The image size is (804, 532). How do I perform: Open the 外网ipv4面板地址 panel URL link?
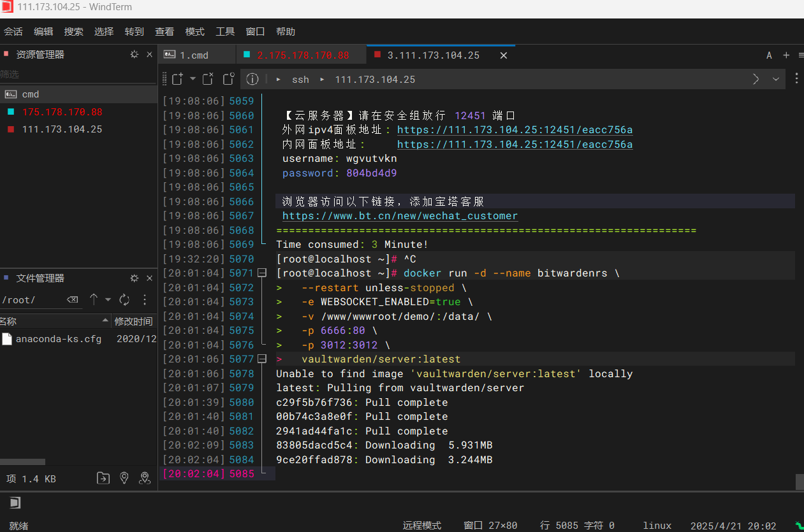click(x=515, y=130)
